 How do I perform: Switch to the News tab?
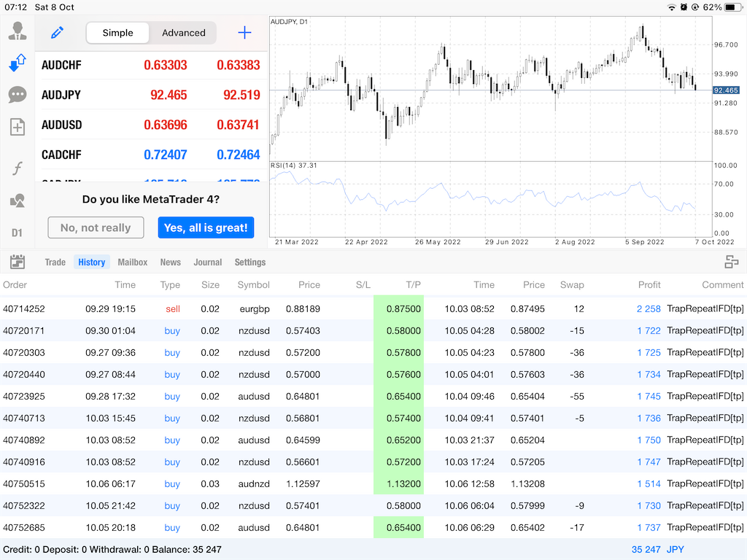170,262
